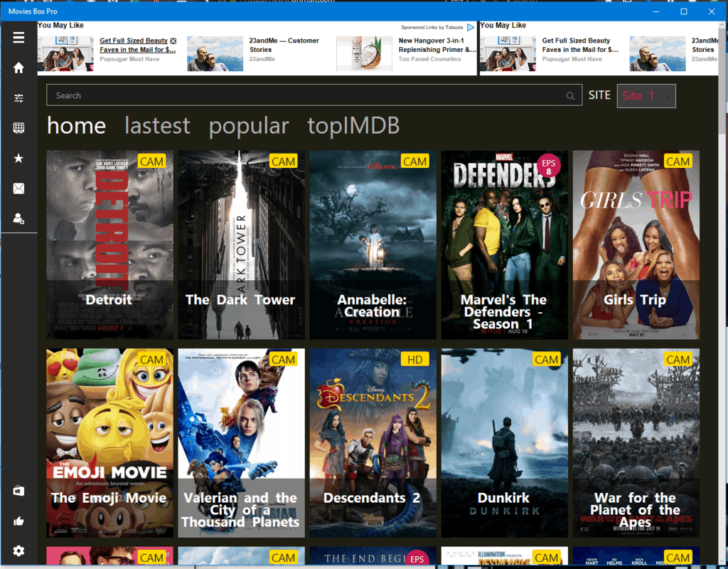Open Settings gear icon in sidebar
728x569 pixels.
[x=18, y=551]
